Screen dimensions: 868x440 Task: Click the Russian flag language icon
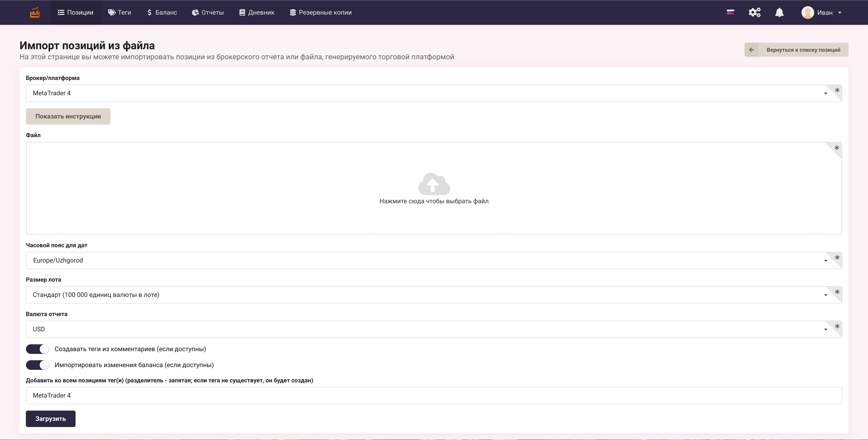click(x=730, y=13)
